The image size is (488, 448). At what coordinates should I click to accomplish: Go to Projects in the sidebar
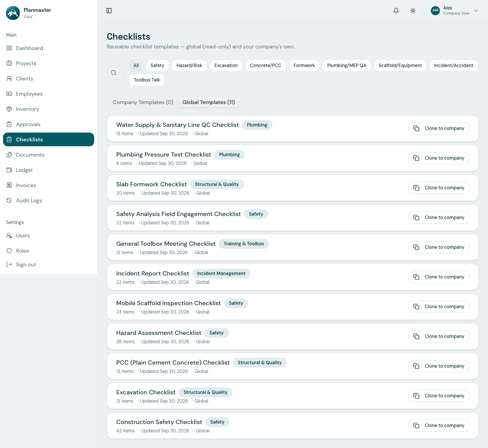coord(48,63)
